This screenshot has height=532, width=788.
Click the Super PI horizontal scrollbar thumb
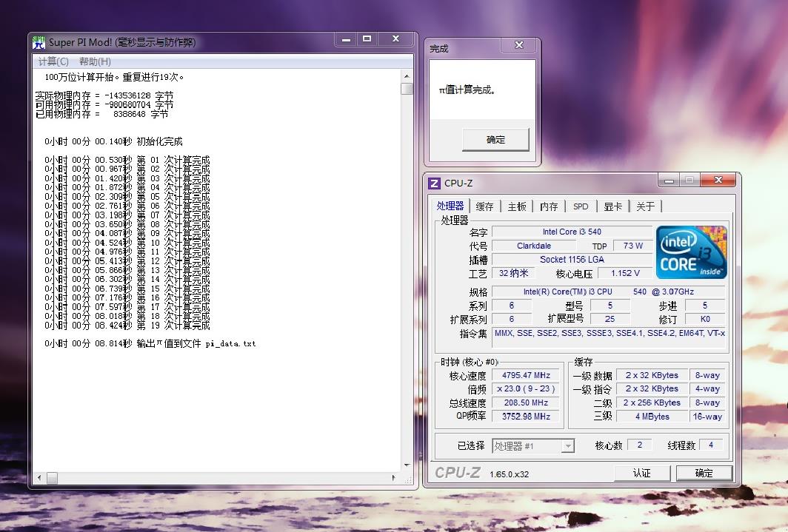pyautogui.click(x=52, y=478)
